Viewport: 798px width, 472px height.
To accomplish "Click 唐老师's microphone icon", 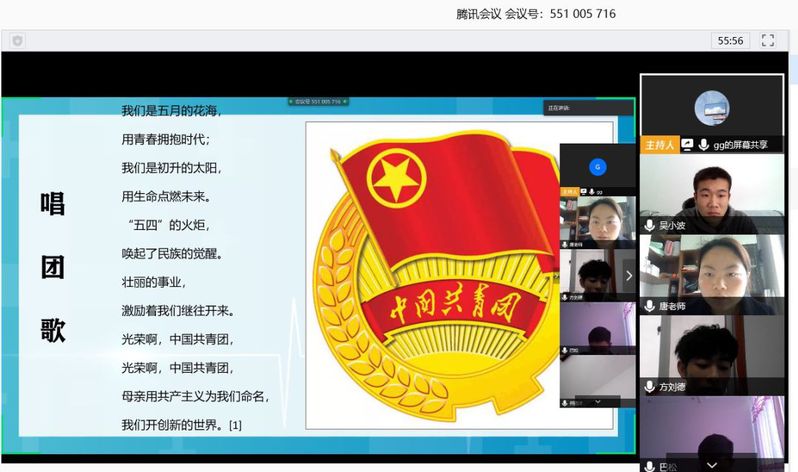I will 649,306.
